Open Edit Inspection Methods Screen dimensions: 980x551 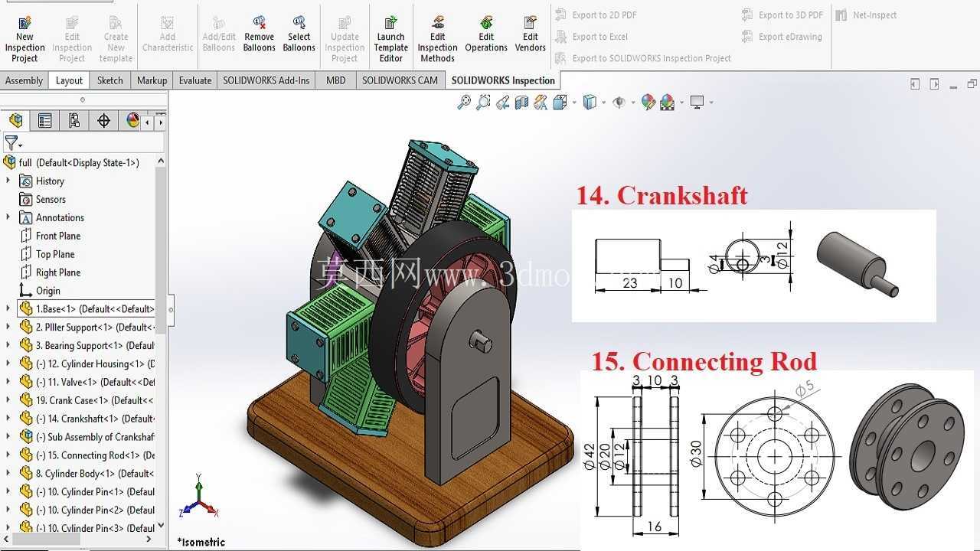coord(437,37)
